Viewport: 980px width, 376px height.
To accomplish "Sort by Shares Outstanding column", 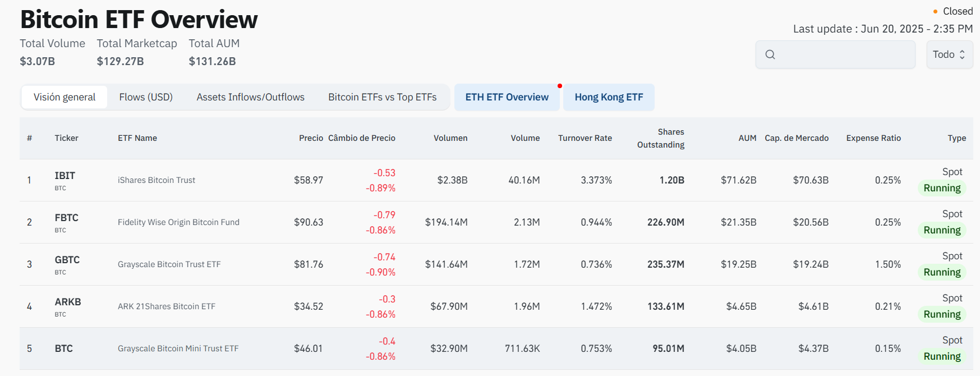I will (x=661, y=138).
